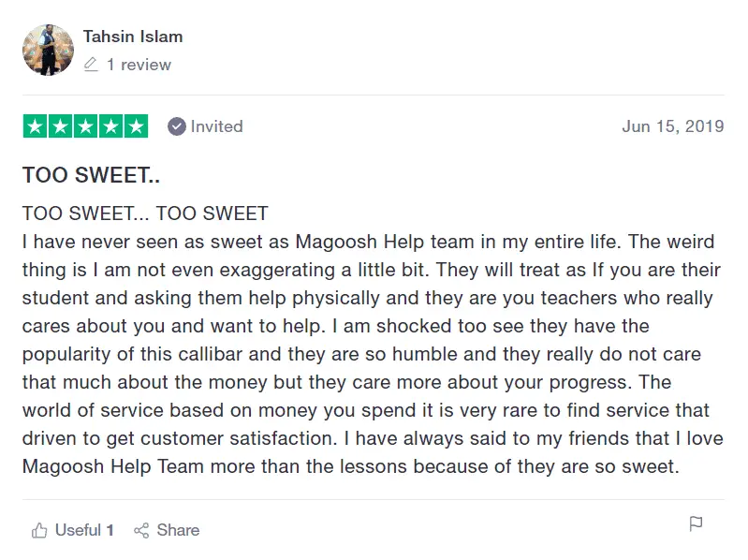This screenshot has height=560, width=748.
Task: Click the thumbs-up Useful icon
Action: 39,530
